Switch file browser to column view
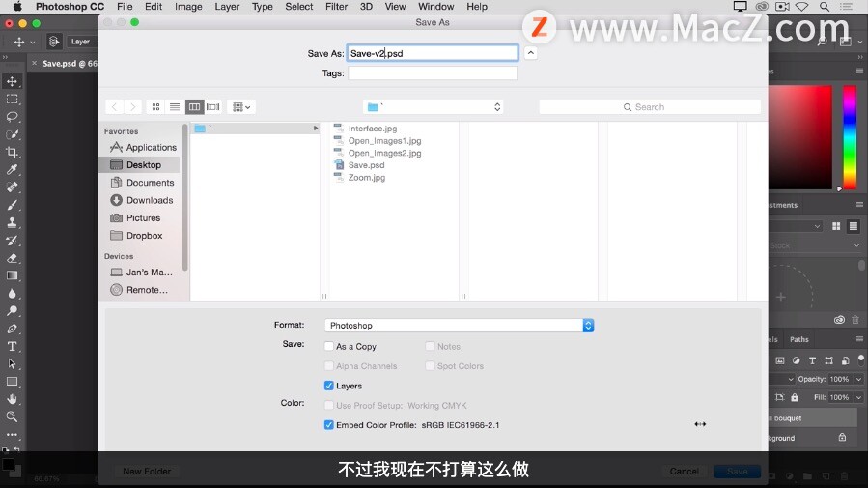 coord(194,107)
